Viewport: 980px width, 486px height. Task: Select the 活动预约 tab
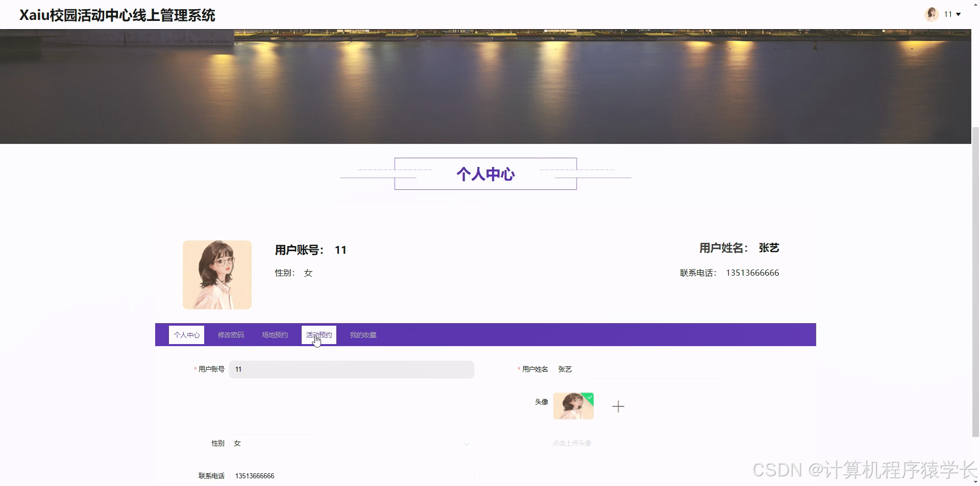coord(318,334)
